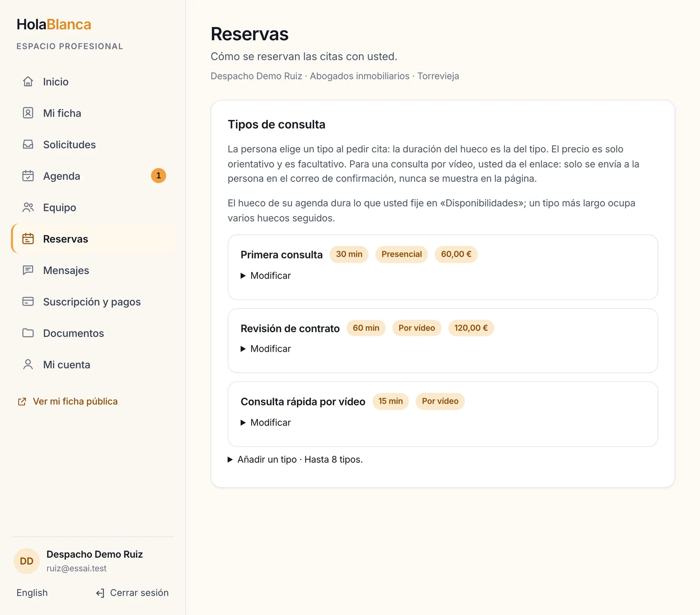Viewport: 700px width, 615px height.
Task: Click the Solicitudes inbox icon
Action: 28,145
